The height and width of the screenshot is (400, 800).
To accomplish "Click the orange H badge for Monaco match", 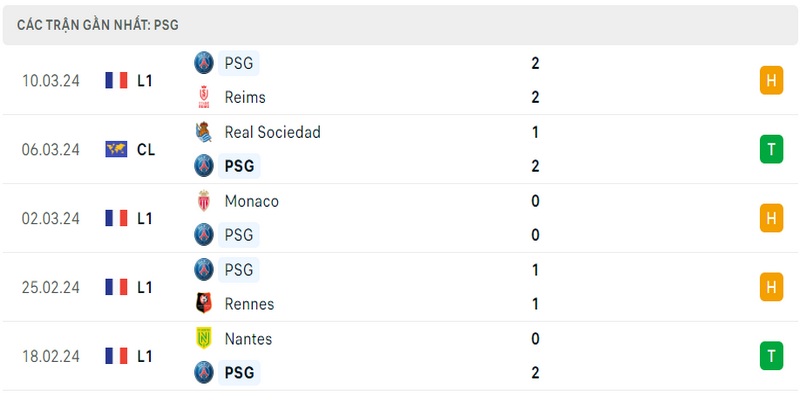I will (x=771, y=218).
